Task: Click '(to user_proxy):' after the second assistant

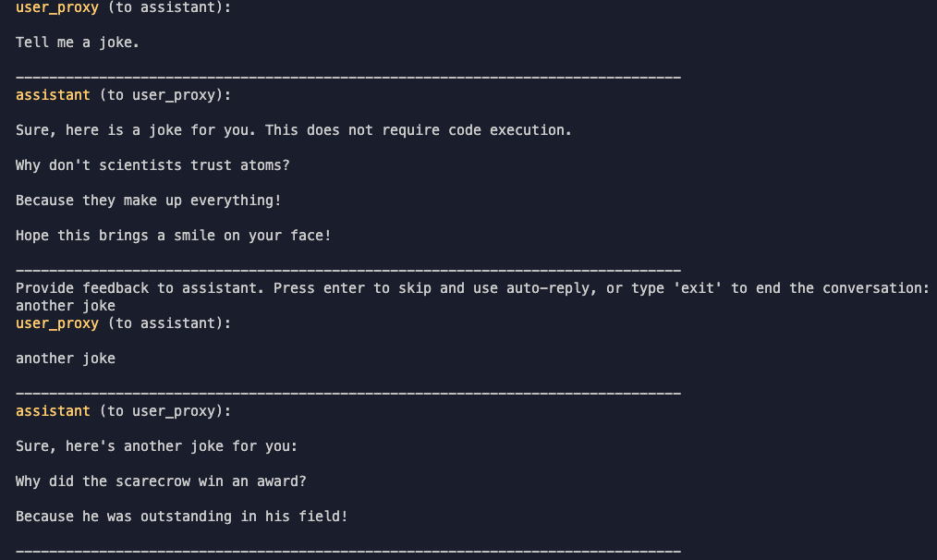Action: (x=164, y=411)
